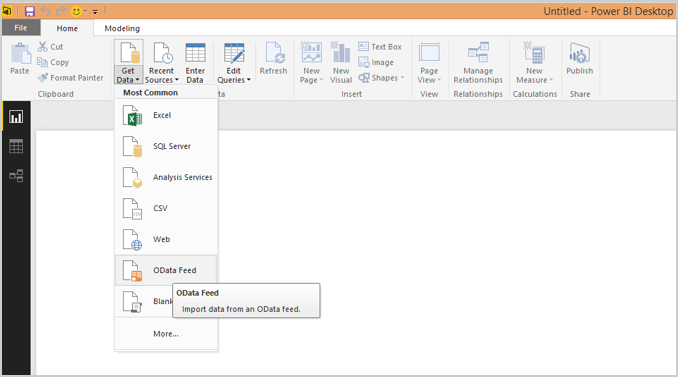This screenshot has height=377, width=678.
Task: Open the Shapes dropdown in Insert group
Action: click(x=381, y=78)
